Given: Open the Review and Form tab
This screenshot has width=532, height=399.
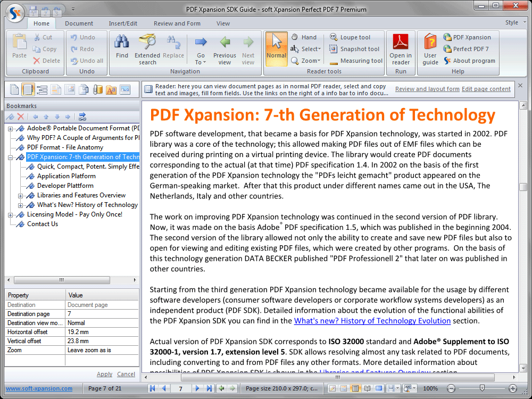Looking at the screenshot, I should (x=177, y=23).
